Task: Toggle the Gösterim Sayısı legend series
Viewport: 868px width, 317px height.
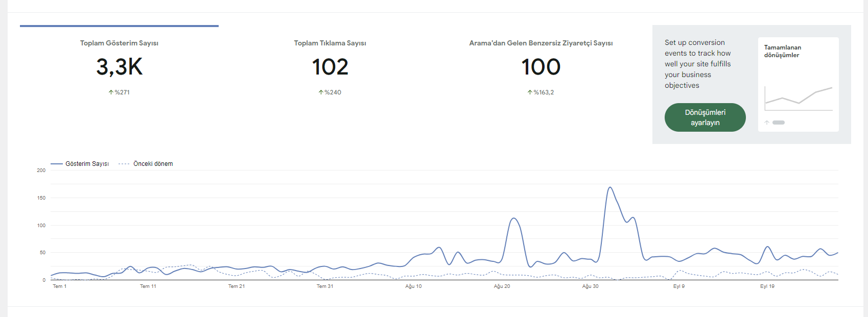Action: (80, 164)
